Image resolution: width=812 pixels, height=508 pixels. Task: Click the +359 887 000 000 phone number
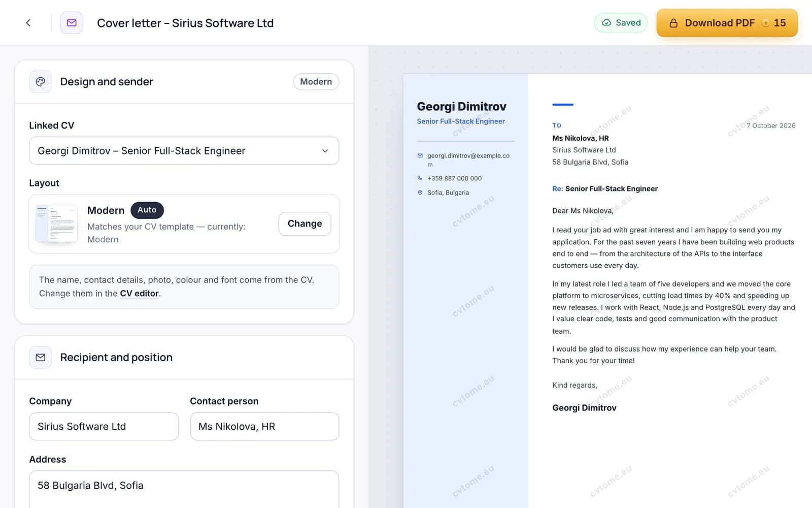pos(455,178)
